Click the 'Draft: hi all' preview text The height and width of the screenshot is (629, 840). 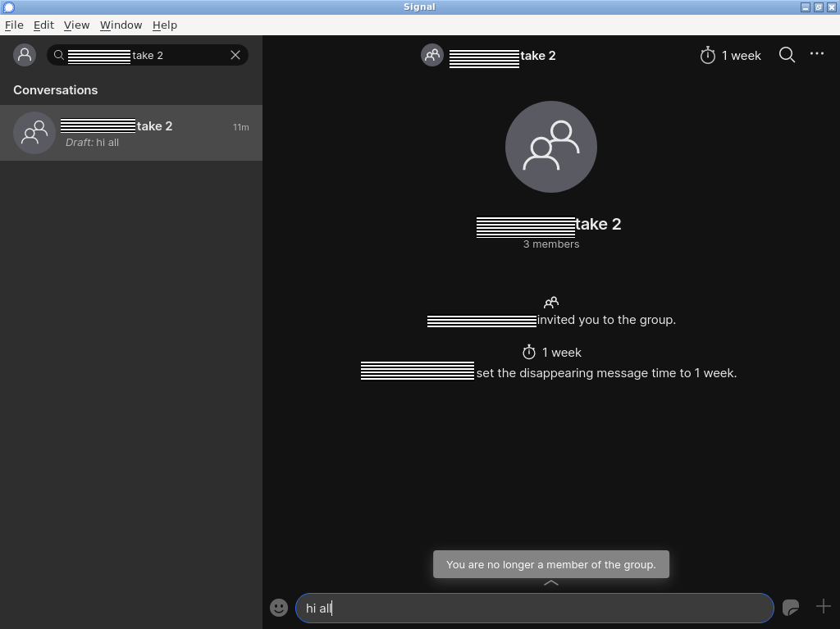[92, 143]
